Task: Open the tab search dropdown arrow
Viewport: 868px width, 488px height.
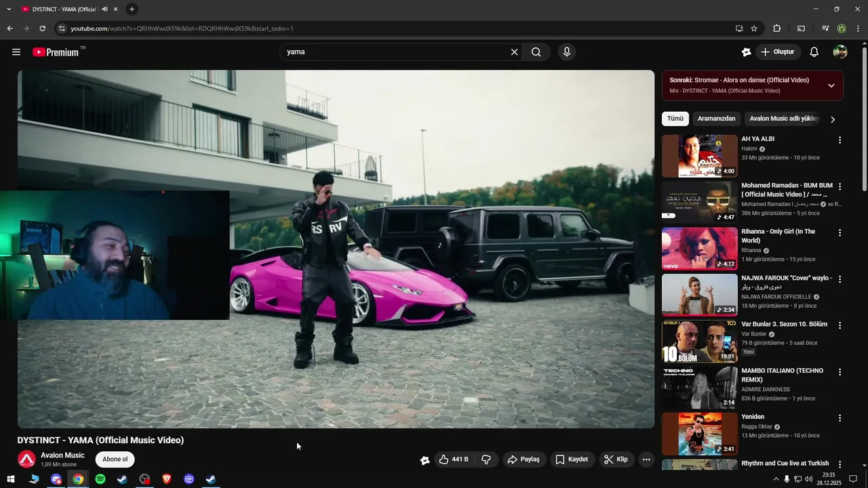Action: tap(9, 9)
